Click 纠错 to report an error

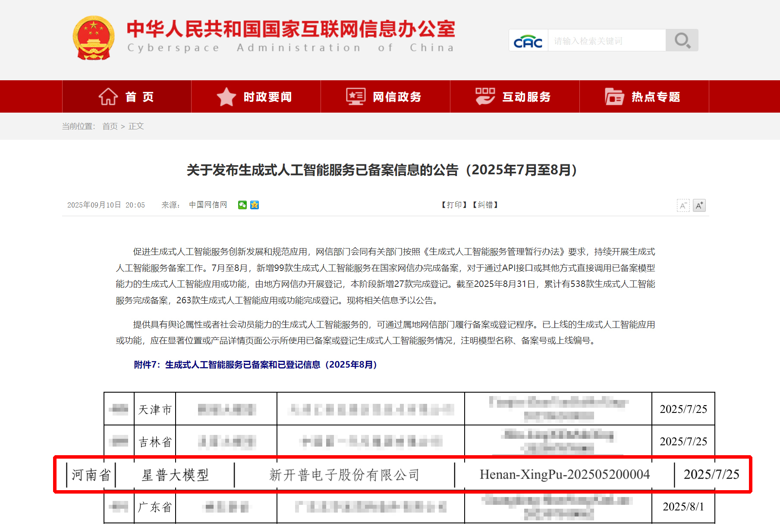485,205
